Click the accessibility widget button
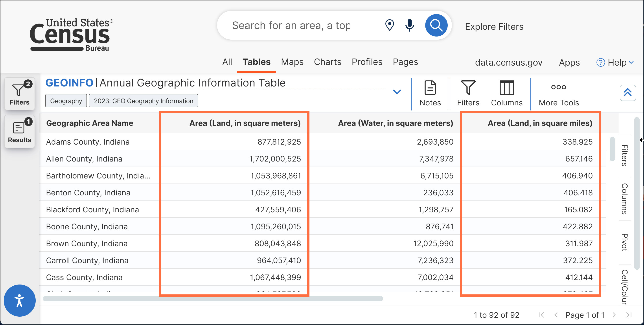This screenshot has height=325, width=644. 20,300
